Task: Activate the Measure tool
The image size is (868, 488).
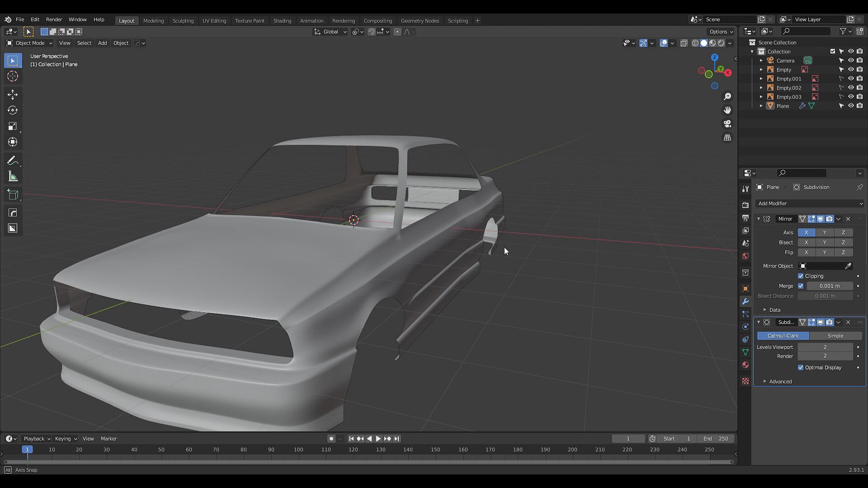Action: [13, 177]
